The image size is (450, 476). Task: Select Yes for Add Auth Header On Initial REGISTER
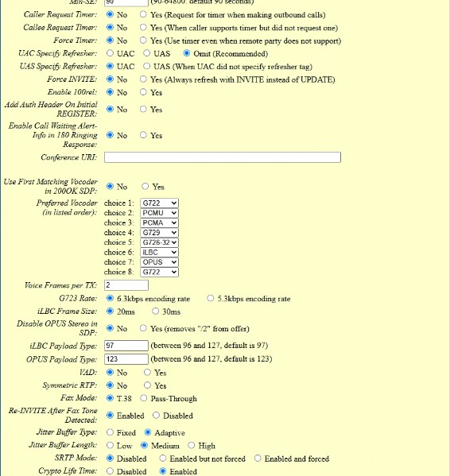coord(143,109)
